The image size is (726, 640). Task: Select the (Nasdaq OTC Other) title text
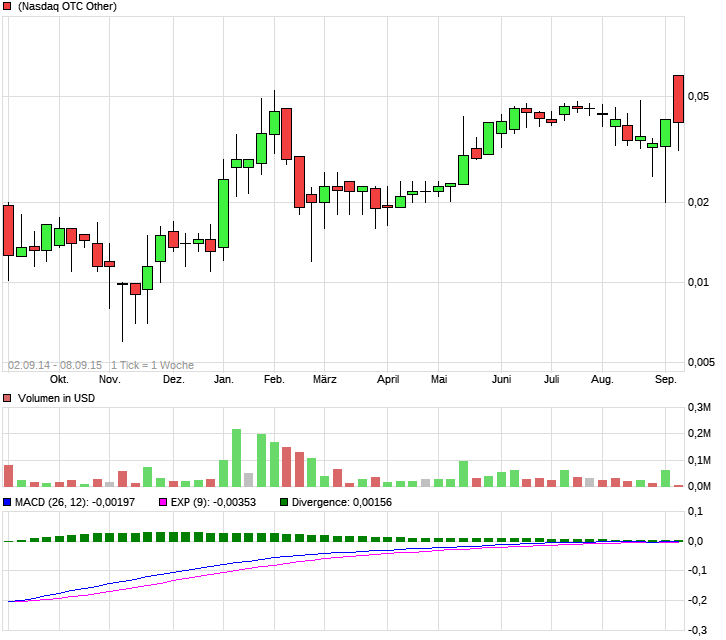67,6
